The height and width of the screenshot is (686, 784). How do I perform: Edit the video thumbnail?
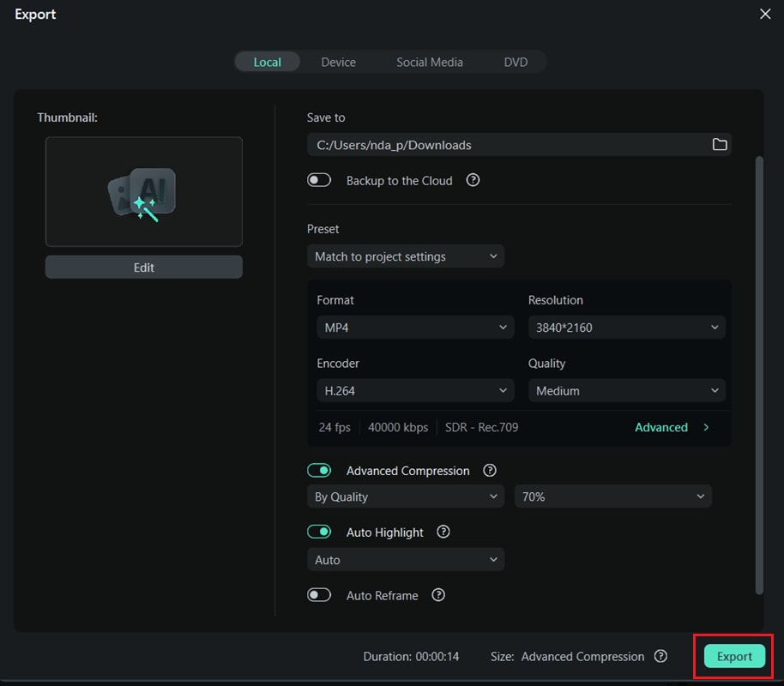click(143, 267)
